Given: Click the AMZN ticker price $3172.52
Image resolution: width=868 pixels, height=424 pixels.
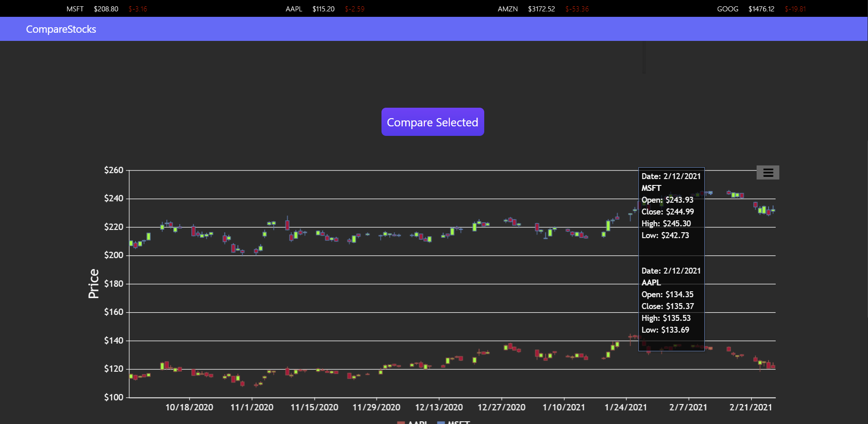Looking at the screenshot, I should click(542, 9).
